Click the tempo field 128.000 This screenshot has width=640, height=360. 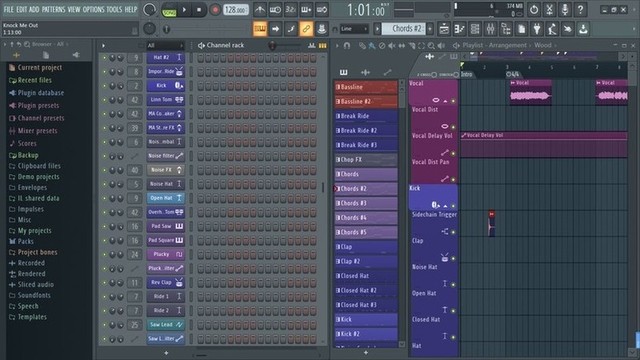point(236,10)
